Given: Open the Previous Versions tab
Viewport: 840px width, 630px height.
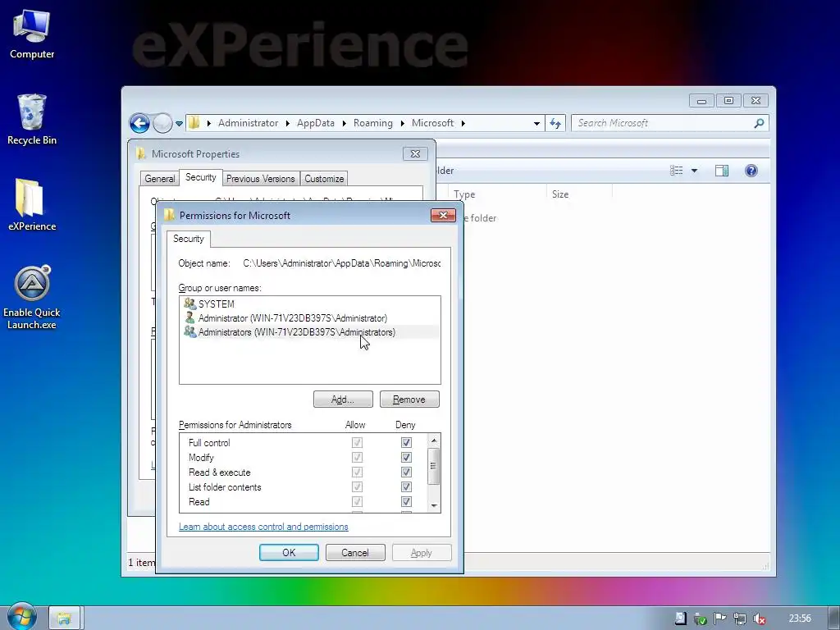Looking at the screenshot, I should tap(260, 178).
